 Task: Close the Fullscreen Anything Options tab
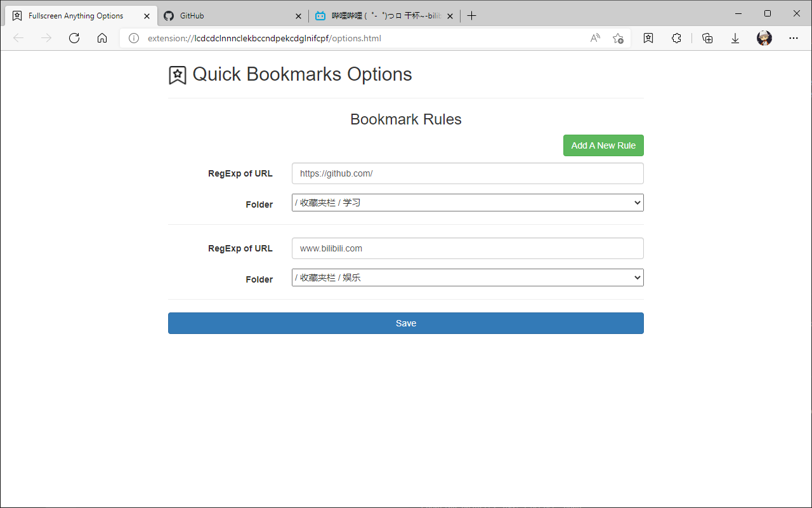(x=147, y=16)
